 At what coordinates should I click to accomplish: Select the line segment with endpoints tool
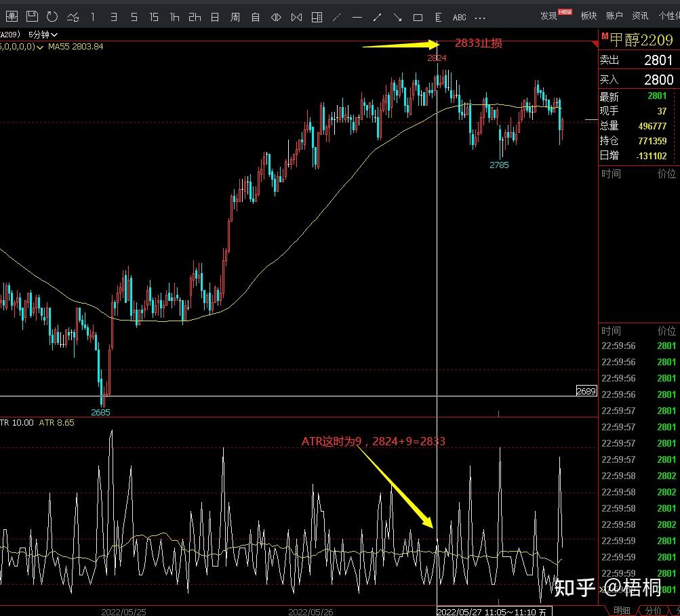click(378, 18)
